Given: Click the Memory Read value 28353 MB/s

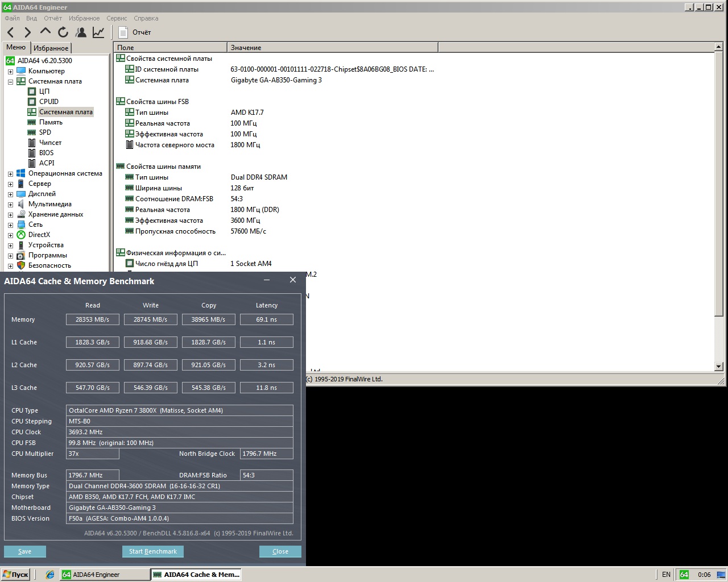Looking at the screenshot, I should [93, 319].
